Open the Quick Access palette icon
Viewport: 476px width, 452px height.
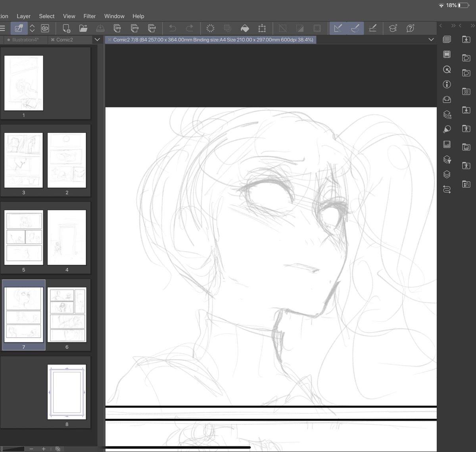(447, 39)
